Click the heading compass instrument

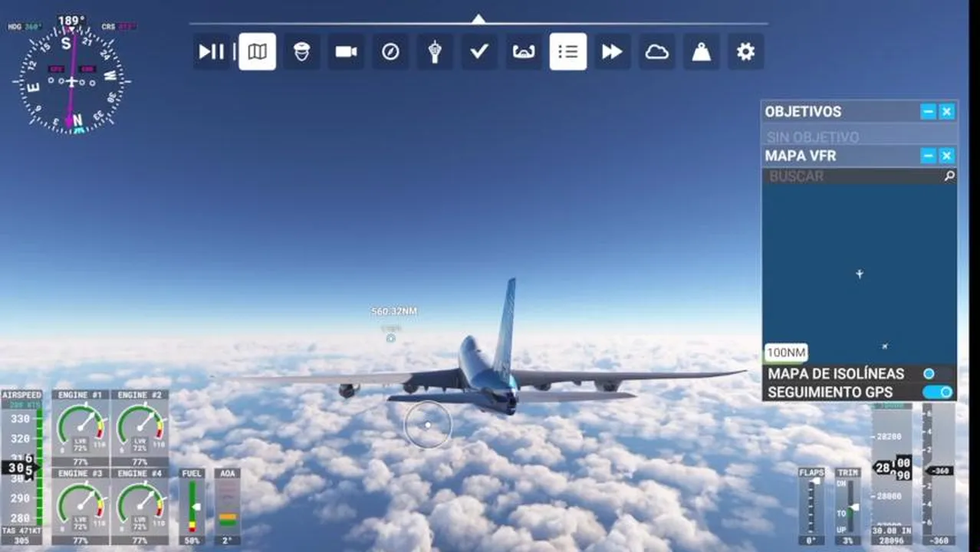coord(71,80)
